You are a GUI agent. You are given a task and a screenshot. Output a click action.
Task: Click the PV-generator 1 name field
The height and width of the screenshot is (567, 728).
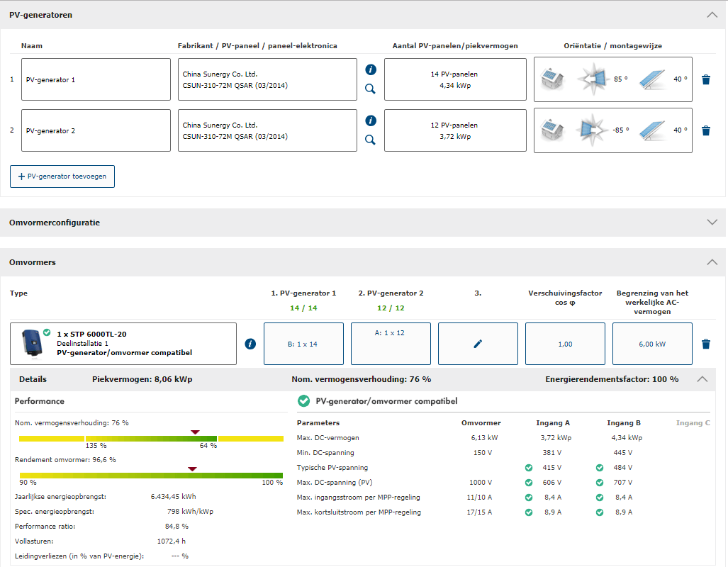point(96,80)
